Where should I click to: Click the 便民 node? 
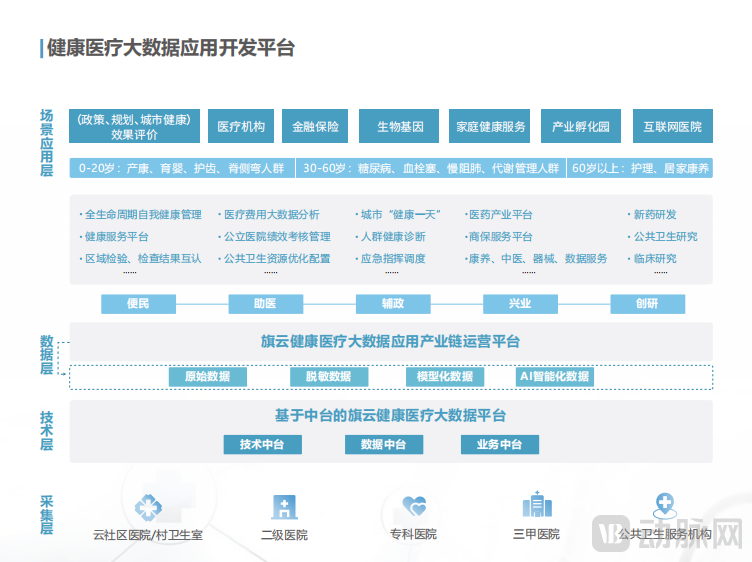pos(138,304)
